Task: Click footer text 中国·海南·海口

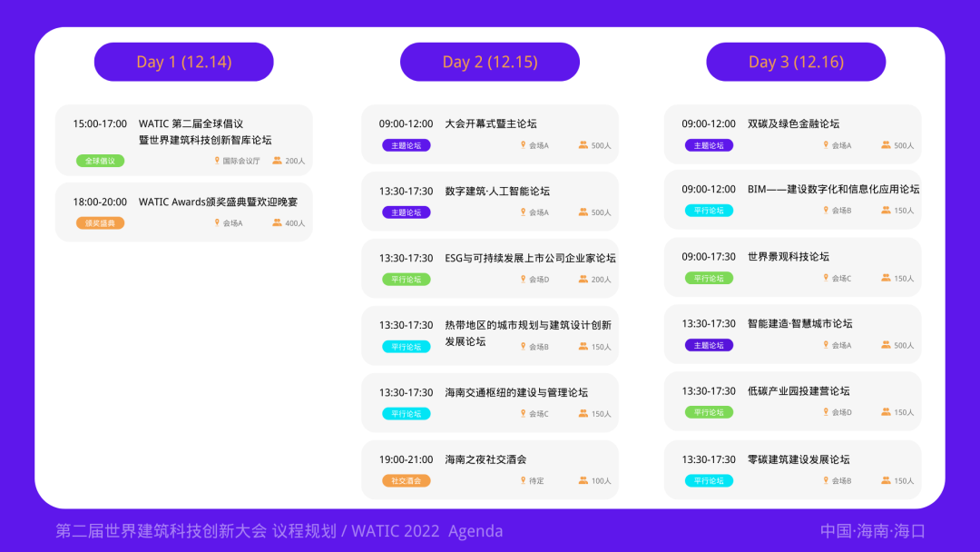Action: point(873,531)
